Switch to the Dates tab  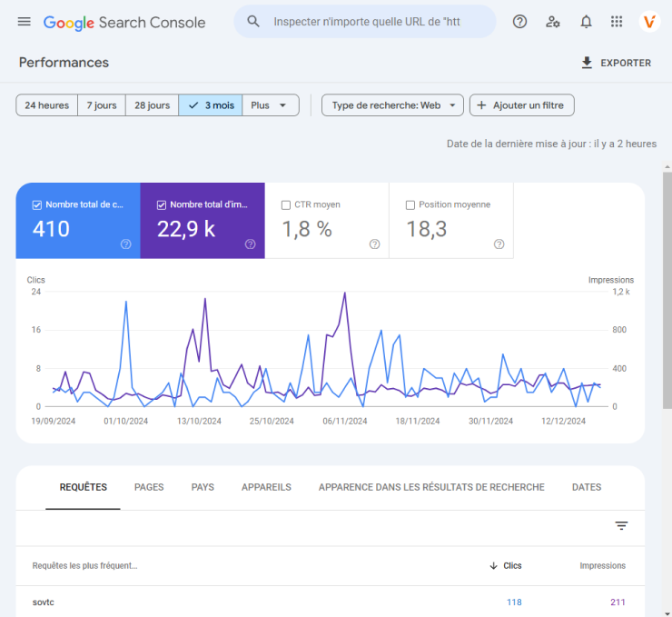[x=587, y=487]
